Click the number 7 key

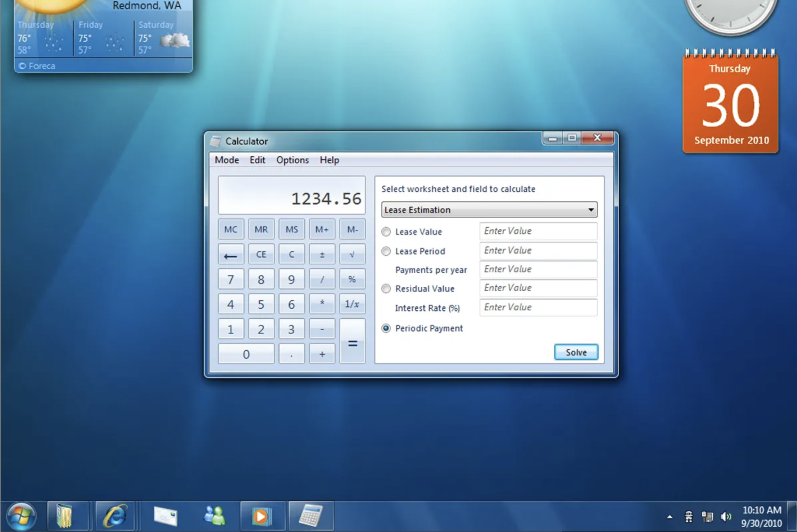(231, 279)
